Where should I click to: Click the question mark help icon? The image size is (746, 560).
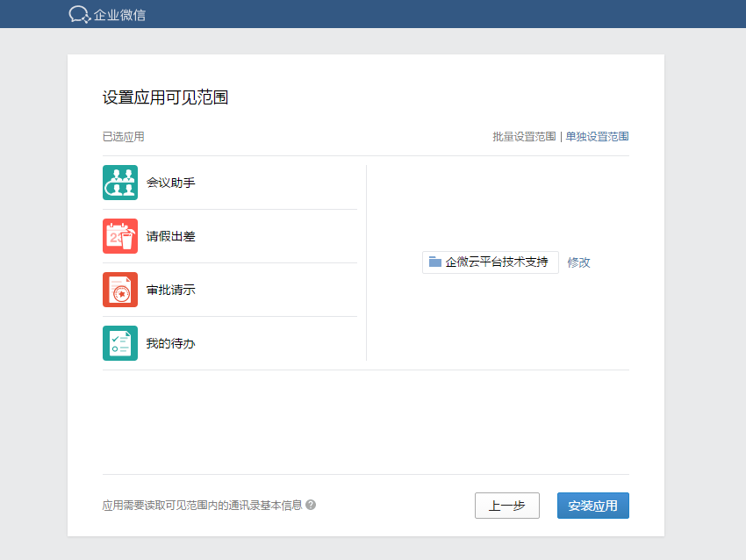[311, 505]
